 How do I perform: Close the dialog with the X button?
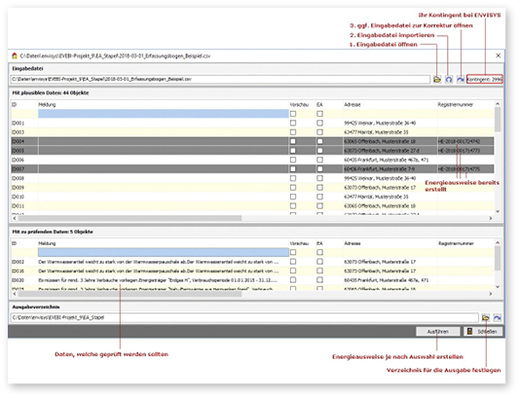(498, 55)
